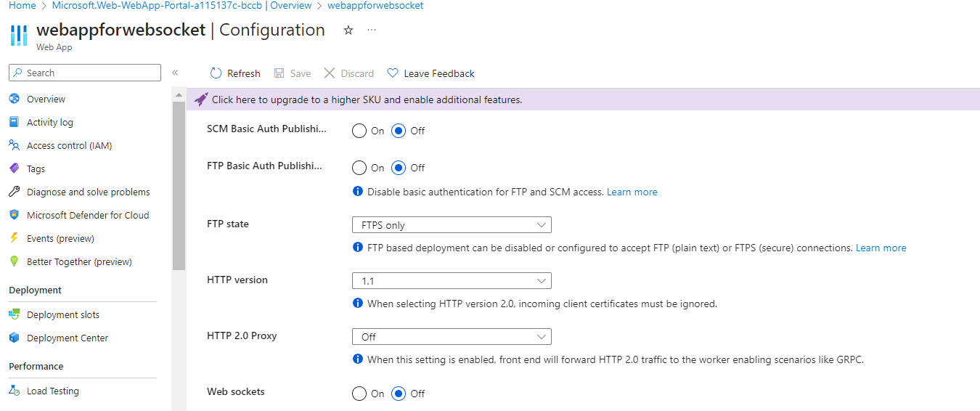Open the FTP state dropdown
980x411 pixels.
(x=452, y=225)
